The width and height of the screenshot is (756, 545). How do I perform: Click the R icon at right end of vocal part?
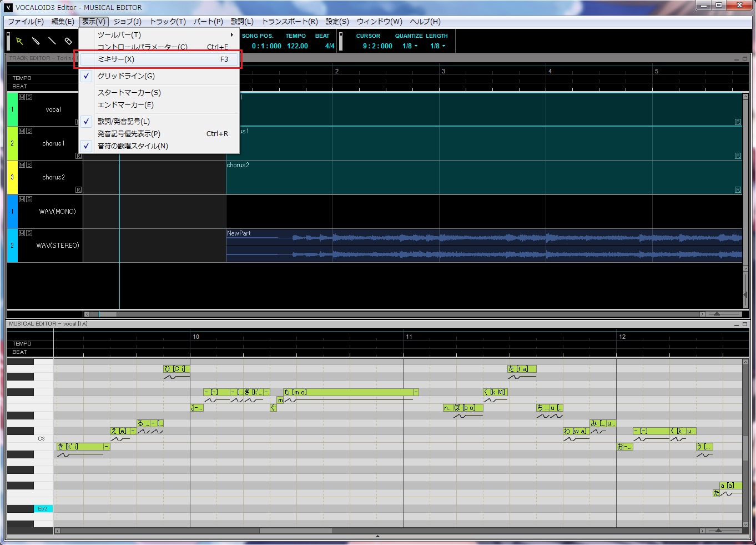(738, 122)
